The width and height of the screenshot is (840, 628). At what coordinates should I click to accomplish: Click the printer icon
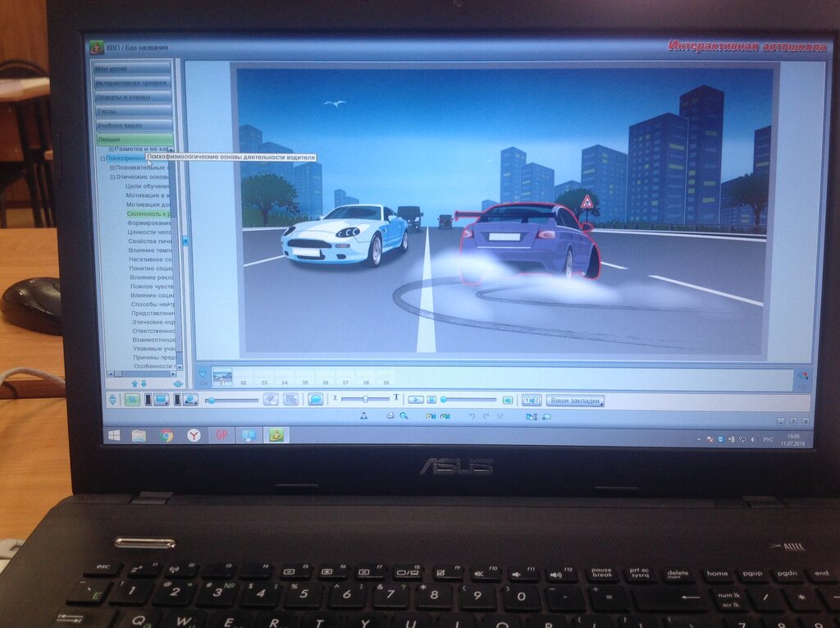tap(390, 416)
